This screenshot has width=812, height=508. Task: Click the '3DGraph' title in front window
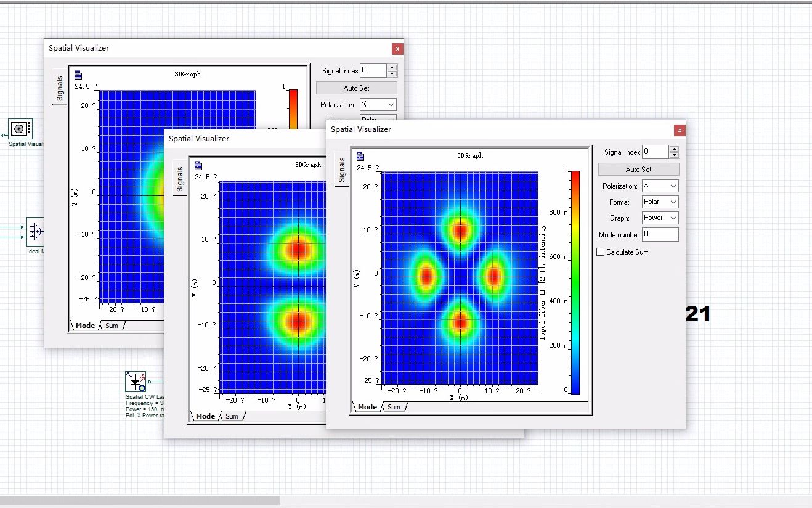469,156
